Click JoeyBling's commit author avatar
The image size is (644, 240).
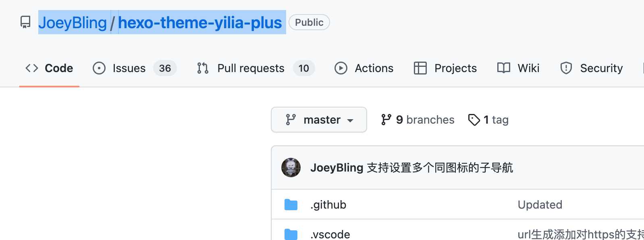291,168
